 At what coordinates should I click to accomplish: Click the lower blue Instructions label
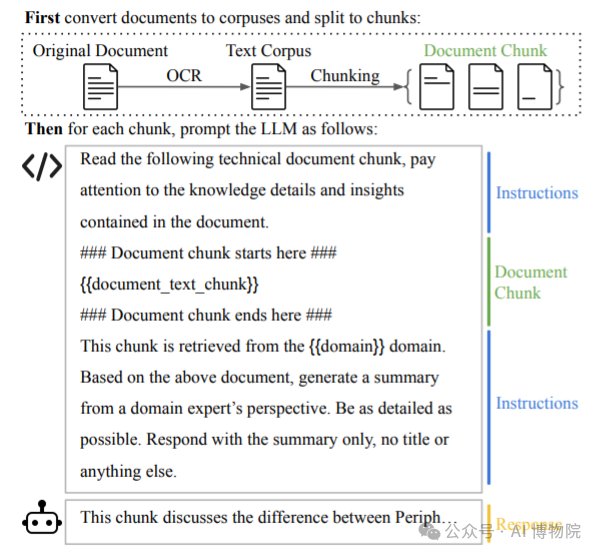pos(537,403)
